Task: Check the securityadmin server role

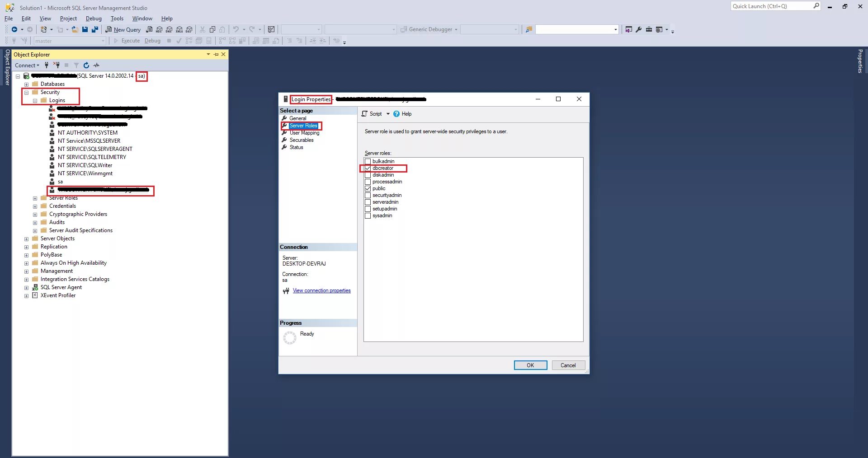Action: 368,195
